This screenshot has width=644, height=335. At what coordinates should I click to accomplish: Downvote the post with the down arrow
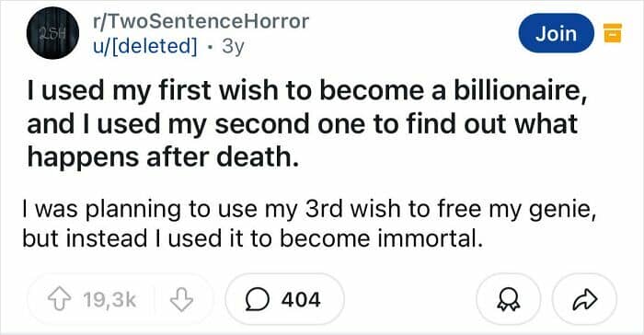coord(181,299)
